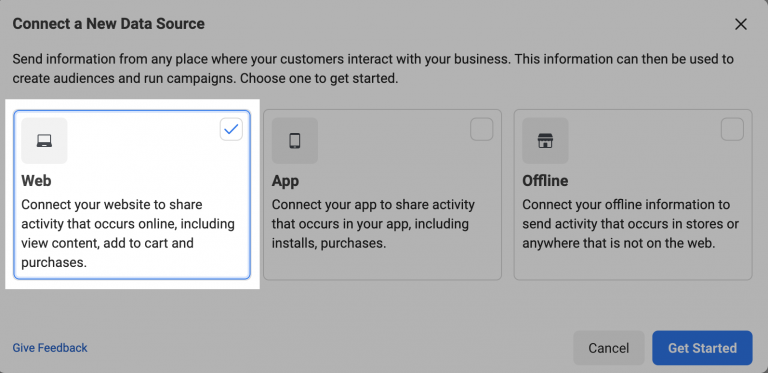Click the 'Connect your website to share' description
The image size is (768, 373).
[128, 233]
